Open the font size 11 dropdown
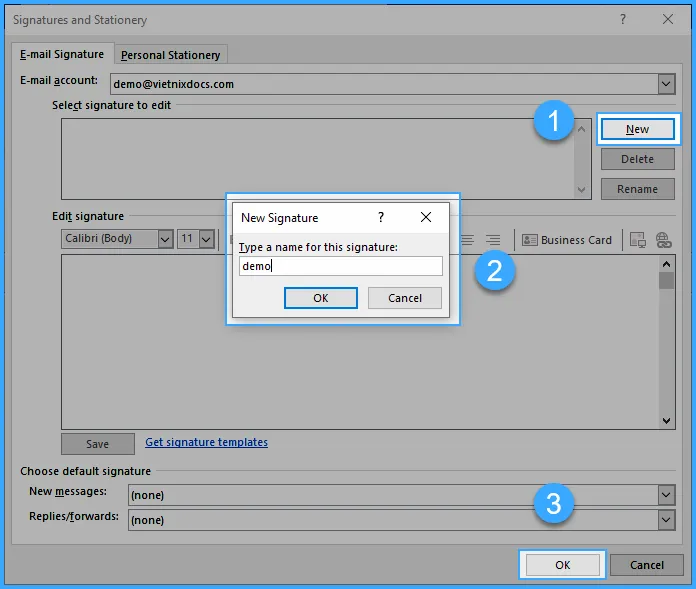The width and height of the screenshot is (696, 589). pyautogui.click(x=206, y=239)
